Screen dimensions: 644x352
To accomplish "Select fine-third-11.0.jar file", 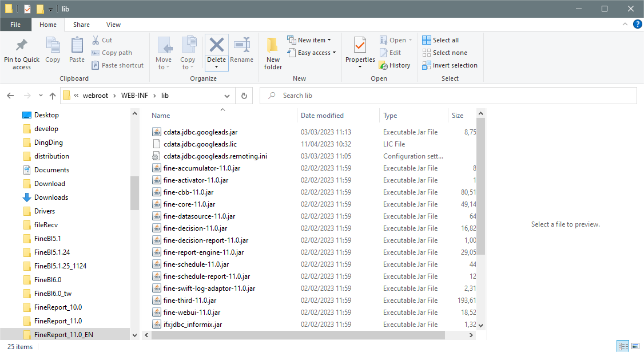I will (190, 300).
